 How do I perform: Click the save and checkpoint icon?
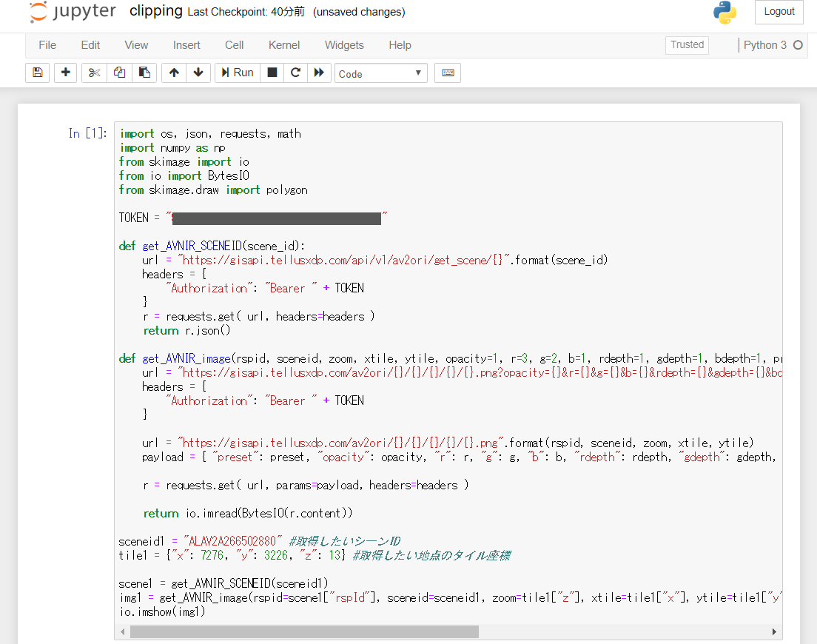(38, 73)
